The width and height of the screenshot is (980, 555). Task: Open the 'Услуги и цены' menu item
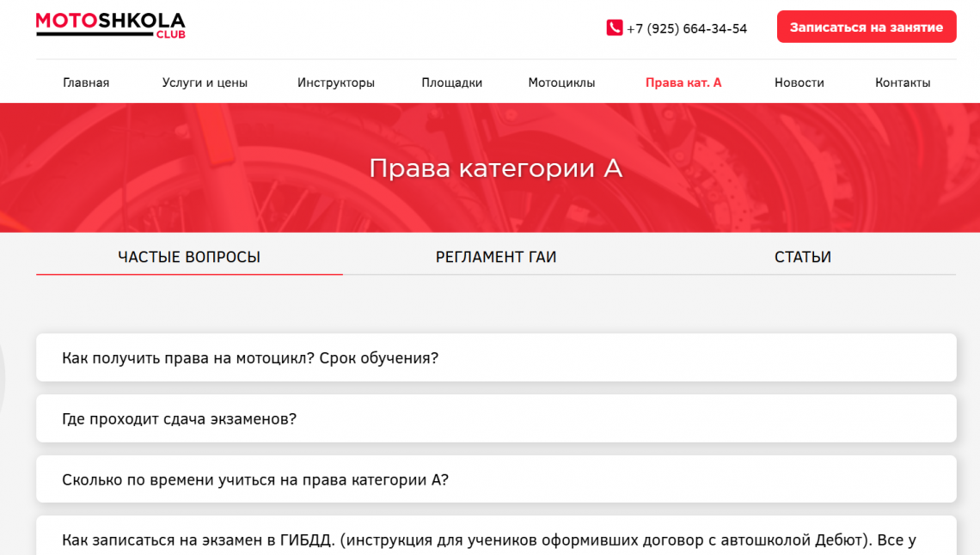coord(205,82)
